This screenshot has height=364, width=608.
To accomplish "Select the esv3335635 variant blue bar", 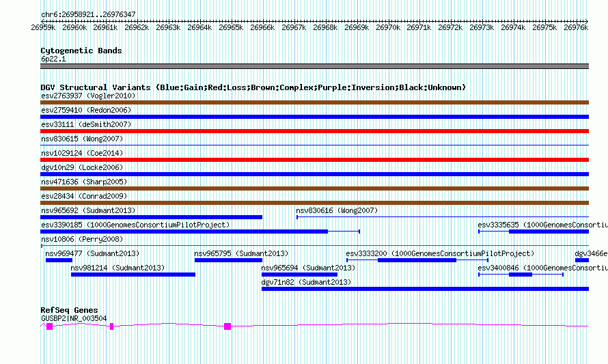I will 549,232.
